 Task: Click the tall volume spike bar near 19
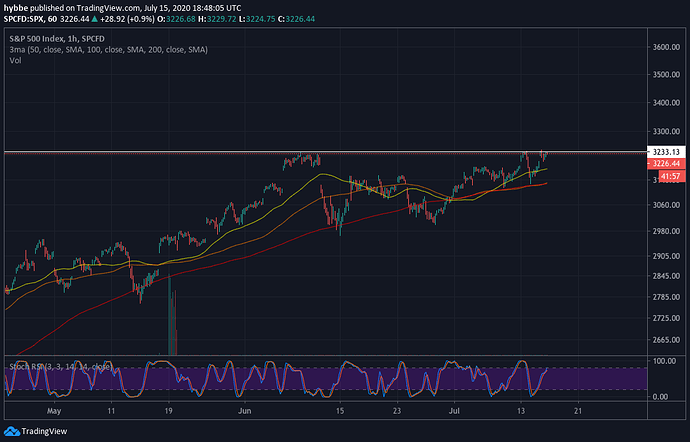169,315
